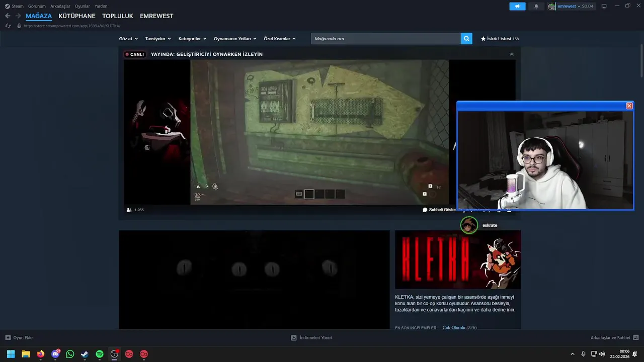Switch to the TOPLULUK tab
Screen dimensions: 644x362
click(x=118, y=16)
